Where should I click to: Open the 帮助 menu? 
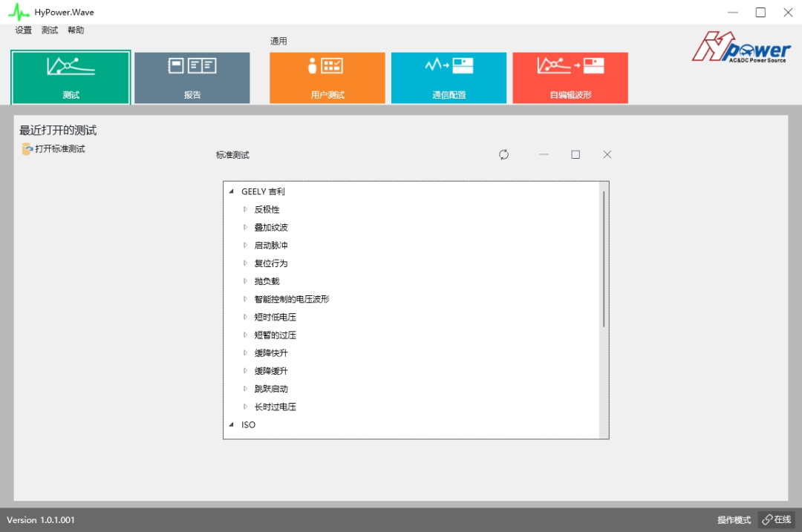(x=76, y=30)
